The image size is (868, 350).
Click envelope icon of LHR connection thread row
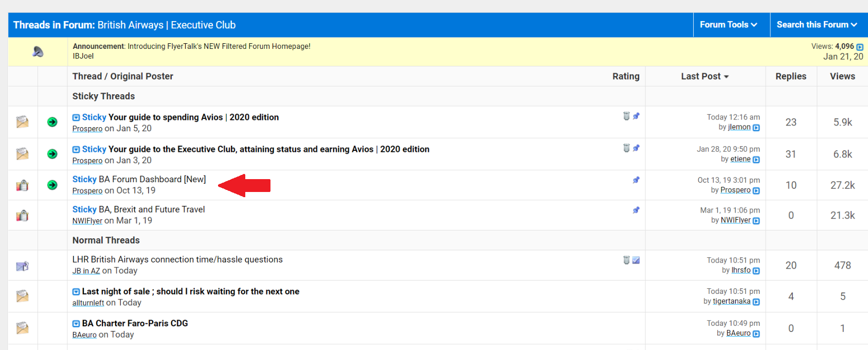click(22, 266)
